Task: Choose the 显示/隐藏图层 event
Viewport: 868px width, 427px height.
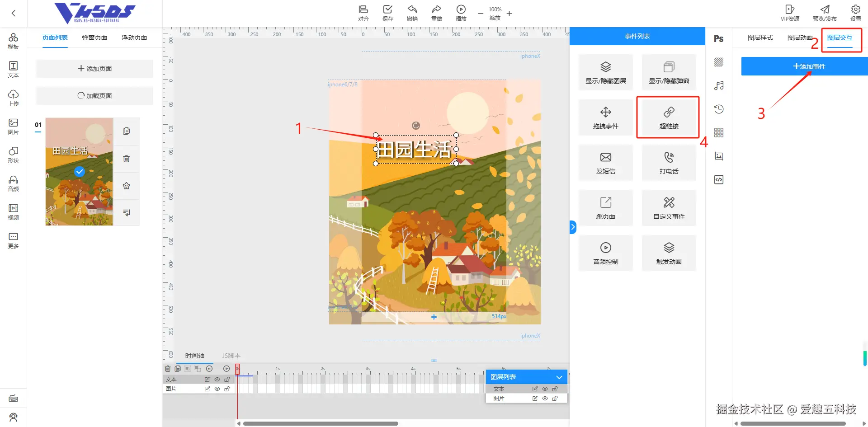Action: [606, 72]
